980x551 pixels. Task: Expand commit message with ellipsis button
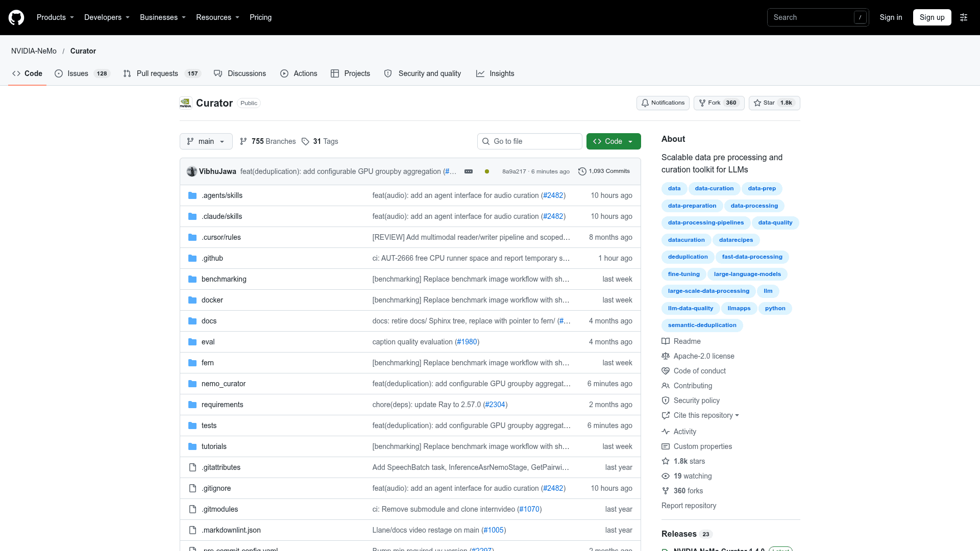pos(469,171)
